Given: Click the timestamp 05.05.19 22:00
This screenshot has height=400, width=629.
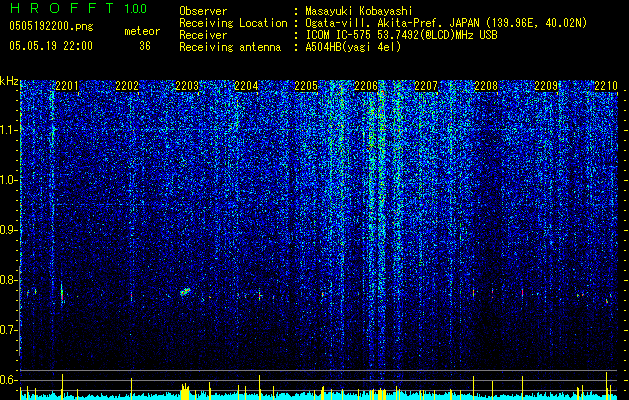Looking at the screenshot, I should pos(51,46).
